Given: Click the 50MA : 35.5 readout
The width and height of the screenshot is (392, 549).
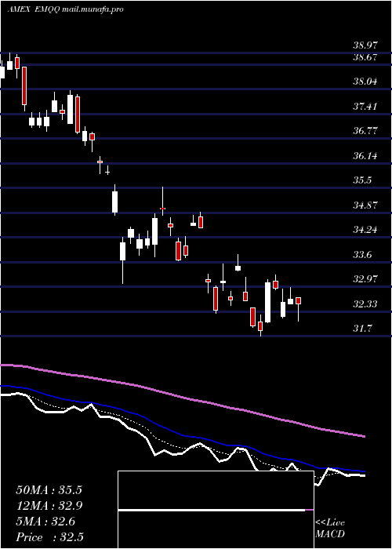Looking at the screenshot, I should point(49,490).
